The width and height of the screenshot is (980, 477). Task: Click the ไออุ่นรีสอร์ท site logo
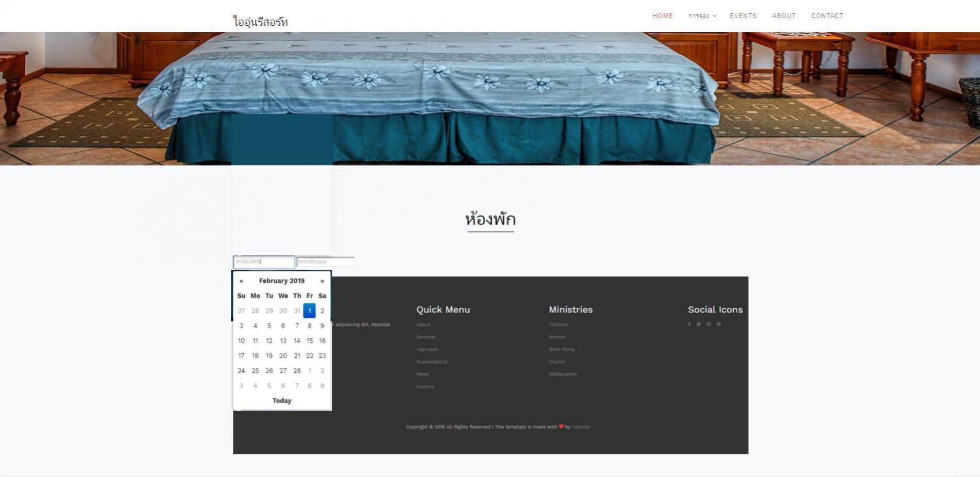[260, 22]
